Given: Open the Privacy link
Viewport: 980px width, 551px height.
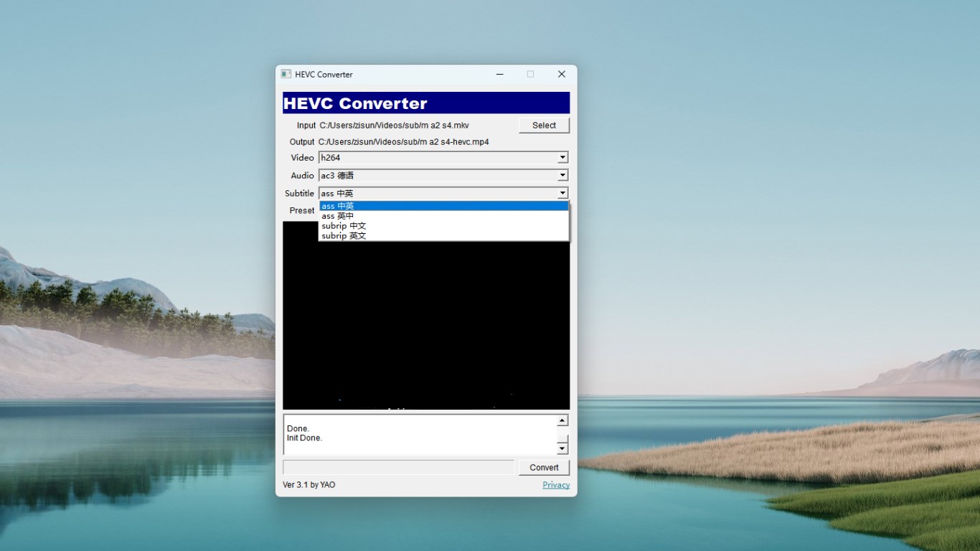Looking at the screenshot, I should click(x=556, y=484).
